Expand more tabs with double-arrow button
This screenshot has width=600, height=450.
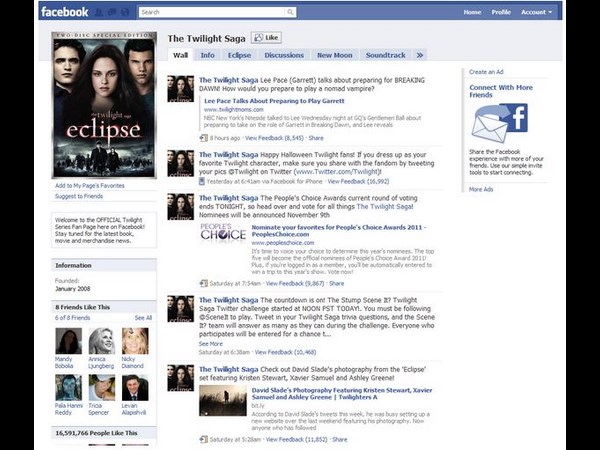pyautogui.click(x=420, y=55)
